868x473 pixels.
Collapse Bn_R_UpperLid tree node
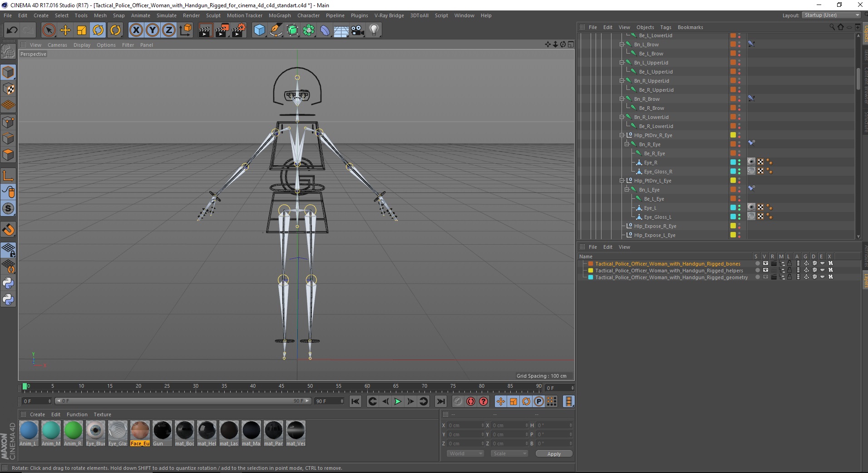point(622,81)
